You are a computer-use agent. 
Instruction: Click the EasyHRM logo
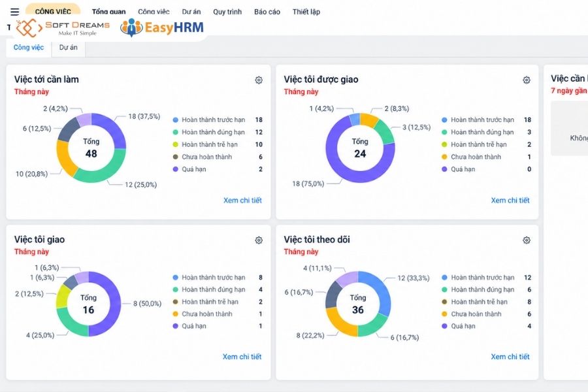click(x=162, y=27)
